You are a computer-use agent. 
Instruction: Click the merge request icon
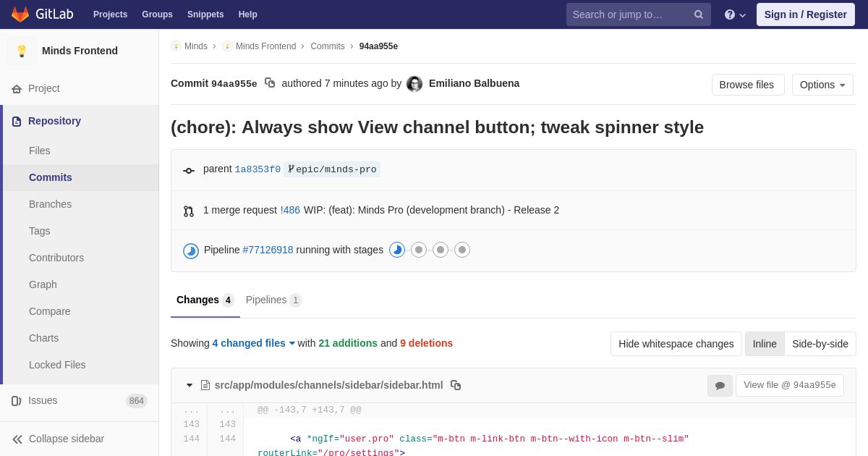tap(189, 211)
